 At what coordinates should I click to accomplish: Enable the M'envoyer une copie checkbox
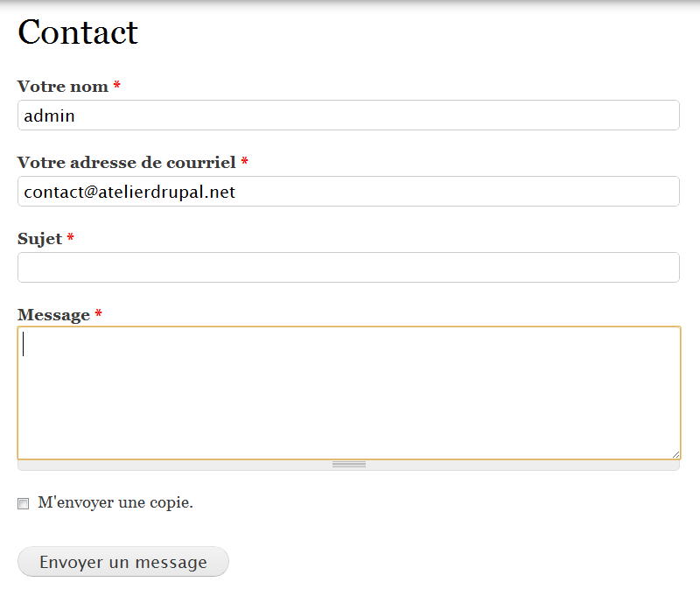(24, 504)
